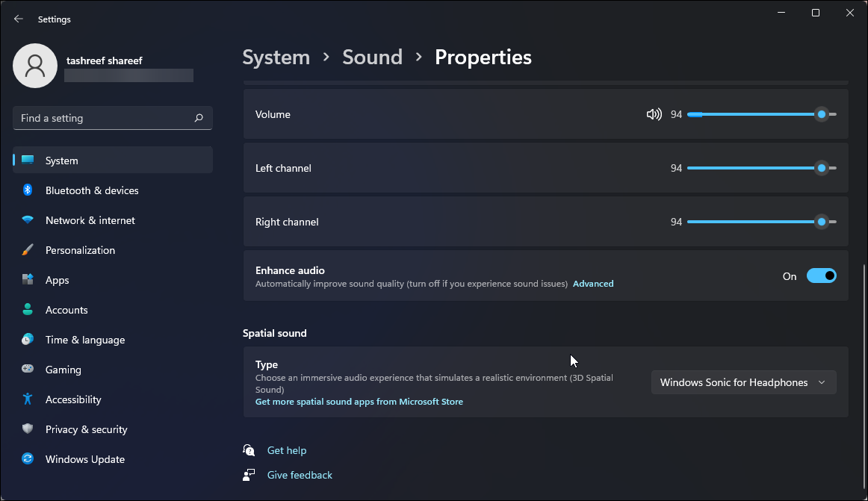This screenshot has height=501, width=868.
Task: Click the Accessibility figure icon
Action: (28, 399)
